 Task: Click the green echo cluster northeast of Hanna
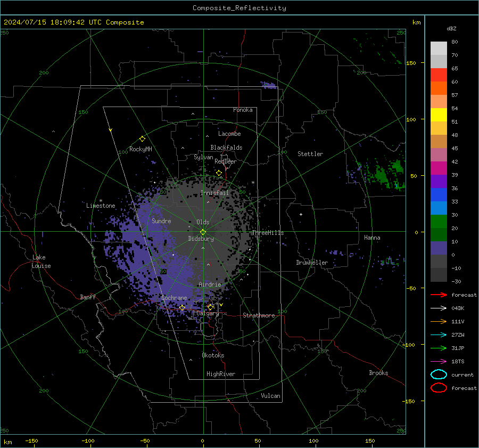click(x=385, y=175)
